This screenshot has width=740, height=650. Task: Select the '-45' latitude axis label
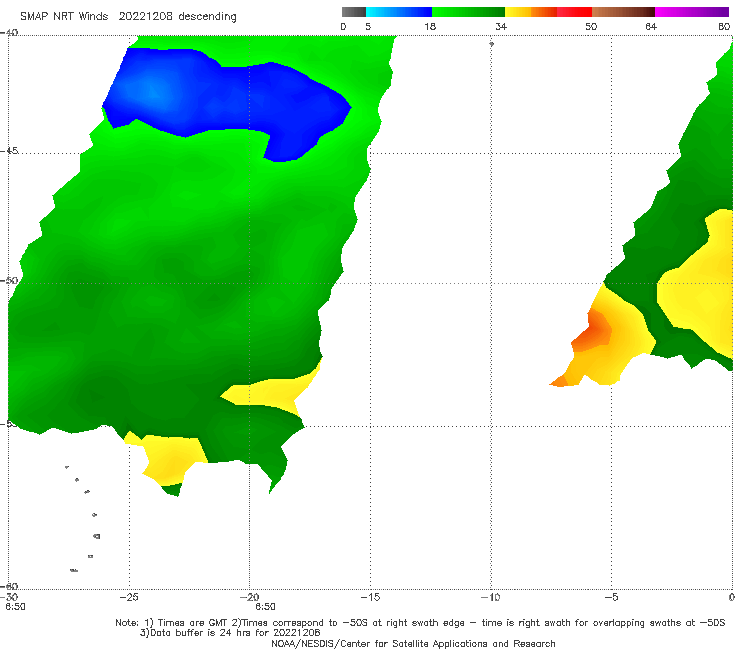click(x=9, y=151)
